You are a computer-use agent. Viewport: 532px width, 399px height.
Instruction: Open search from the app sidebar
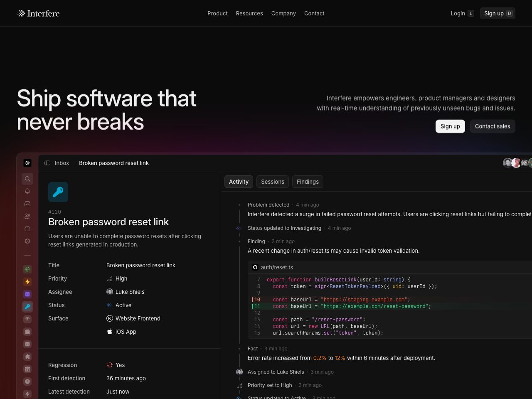coord(27,179)
